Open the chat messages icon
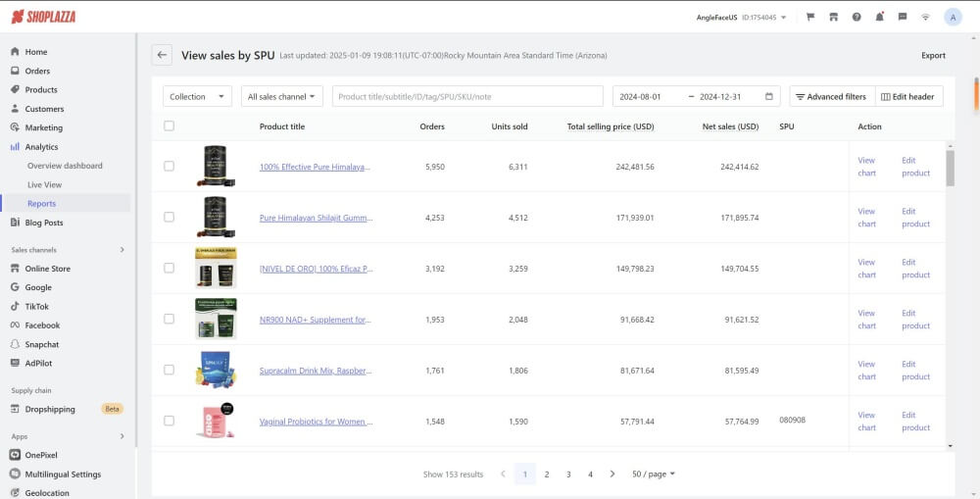 coord(903,17)
